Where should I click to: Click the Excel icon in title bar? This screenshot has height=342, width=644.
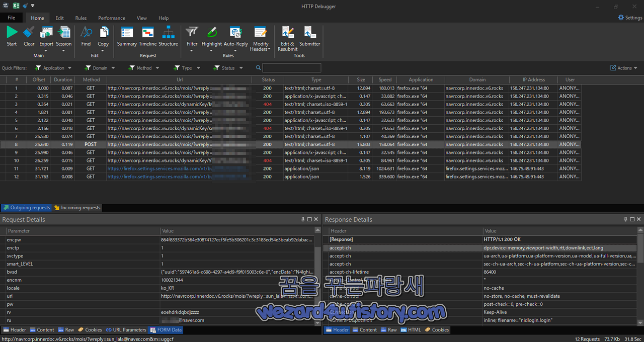(16, 6)
